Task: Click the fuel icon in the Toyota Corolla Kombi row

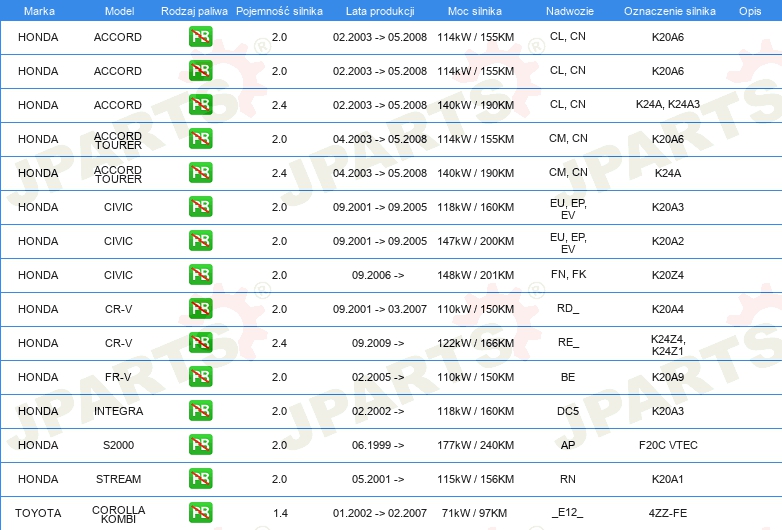Action: pos(200,512)
